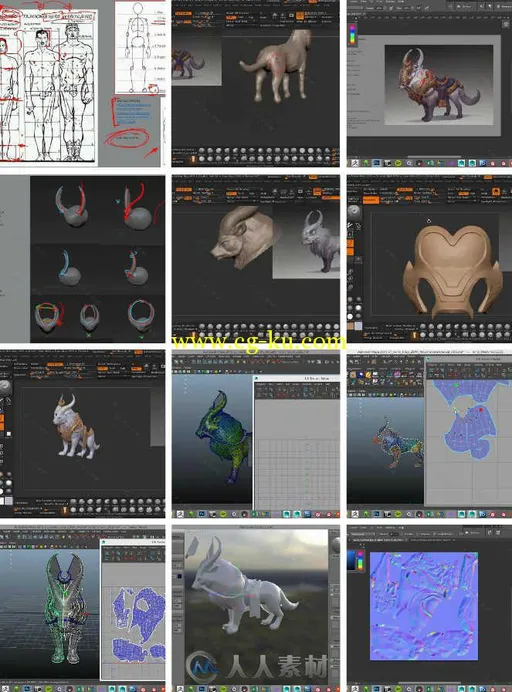This screenshot has width=512, height=692.
Task: Click the reference creature image in the body sculpt panel
Action: point(196,60)
